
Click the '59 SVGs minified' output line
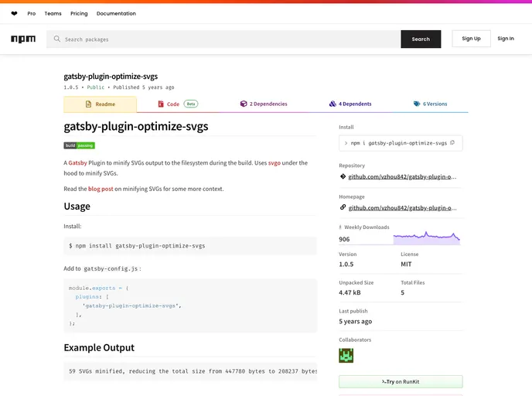point(193,371)
